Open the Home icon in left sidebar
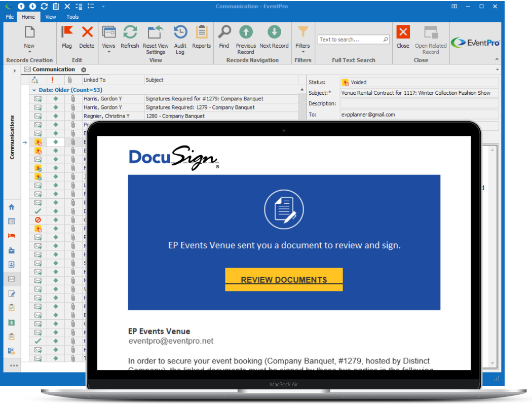Image resolution: width=532 pixels, height=406 pixels. [x=12, y=207]
